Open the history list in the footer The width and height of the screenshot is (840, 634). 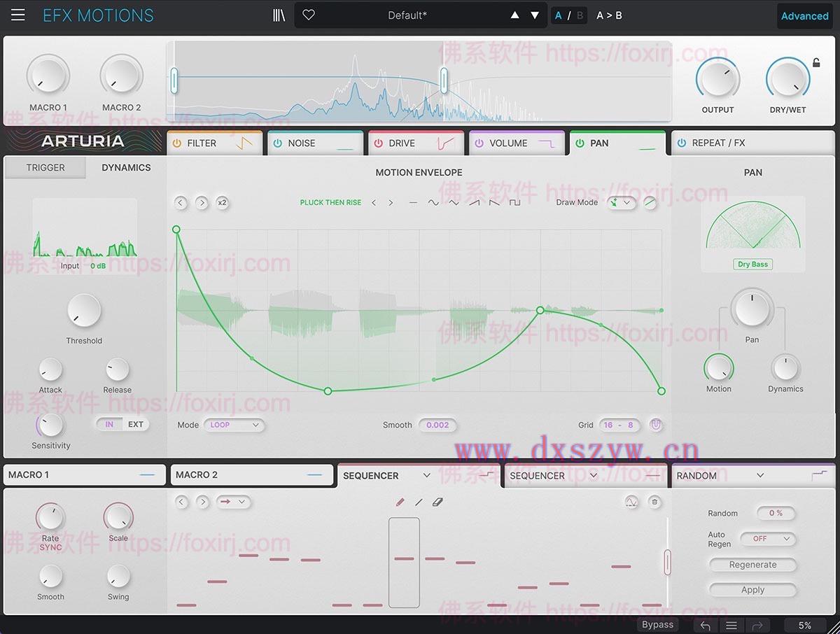(x=731, y=626)
